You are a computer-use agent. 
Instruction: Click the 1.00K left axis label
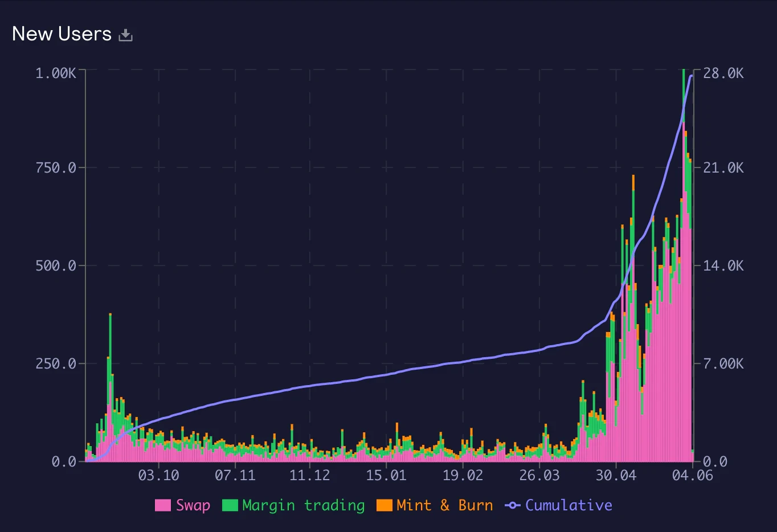(56, 73)
